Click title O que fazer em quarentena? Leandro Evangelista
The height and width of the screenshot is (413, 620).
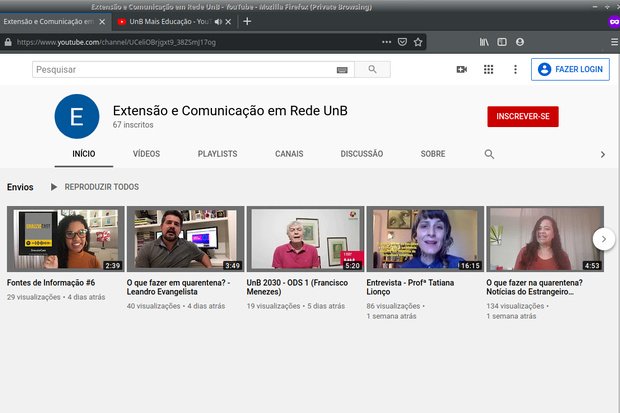click(x=178, y=287)
